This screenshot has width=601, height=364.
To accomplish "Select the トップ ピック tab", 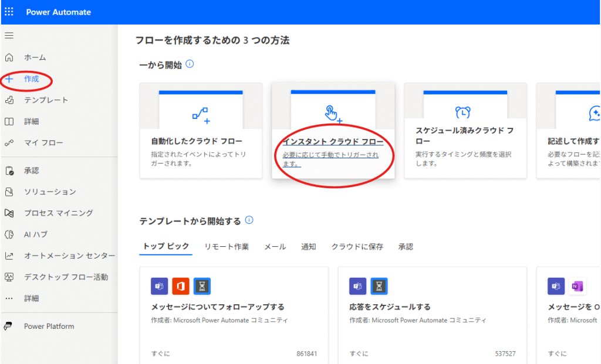I will coord(166,247).
